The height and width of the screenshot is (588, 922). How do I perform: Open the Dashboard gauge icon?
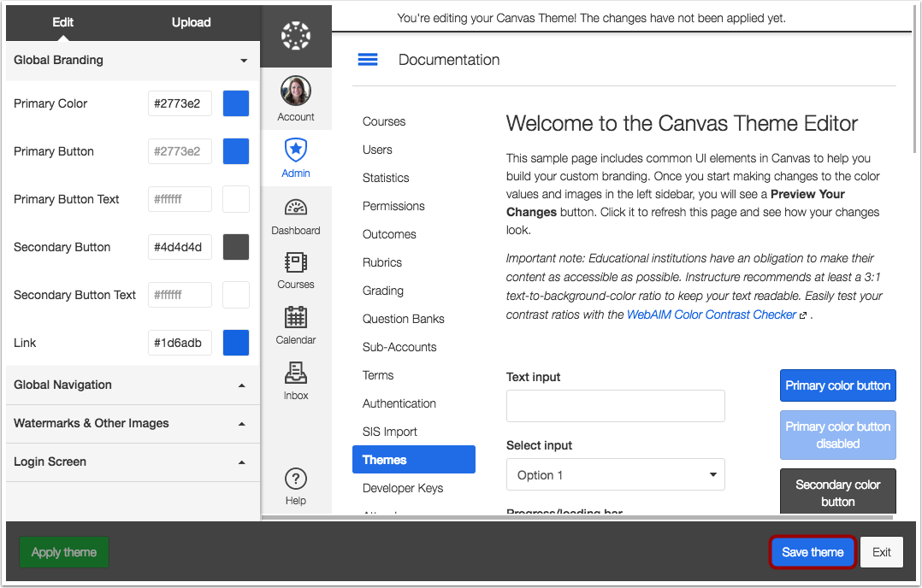pyautogui.click(x=296, y=208)
